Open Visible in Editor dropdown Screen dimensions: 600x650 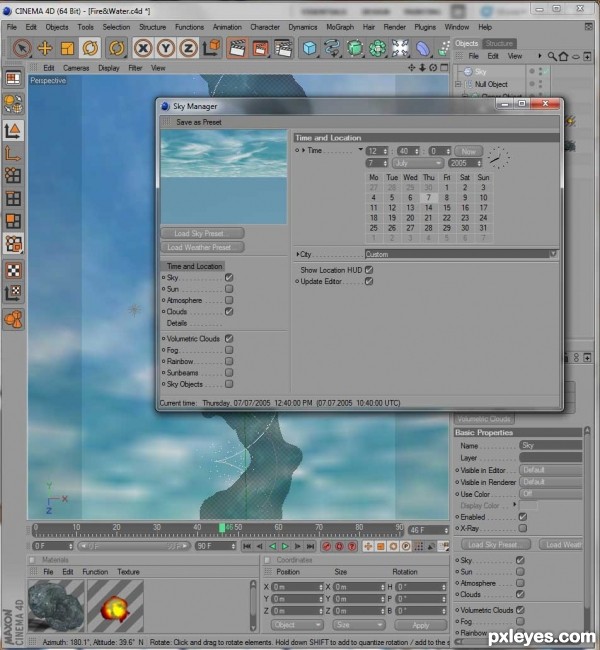pos(551,470)
